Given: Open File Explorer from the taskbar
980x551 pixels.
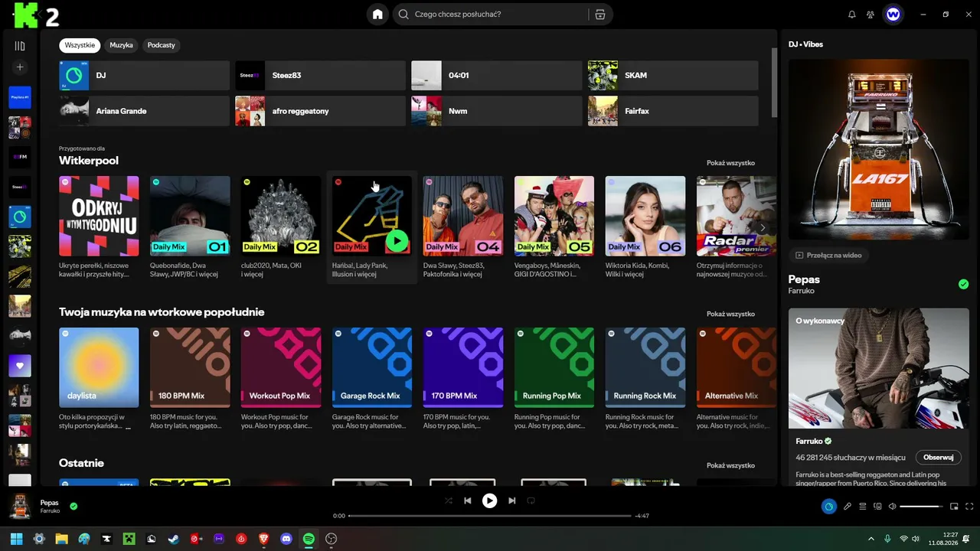Looking at the screenshot, I should click(61, 539).
